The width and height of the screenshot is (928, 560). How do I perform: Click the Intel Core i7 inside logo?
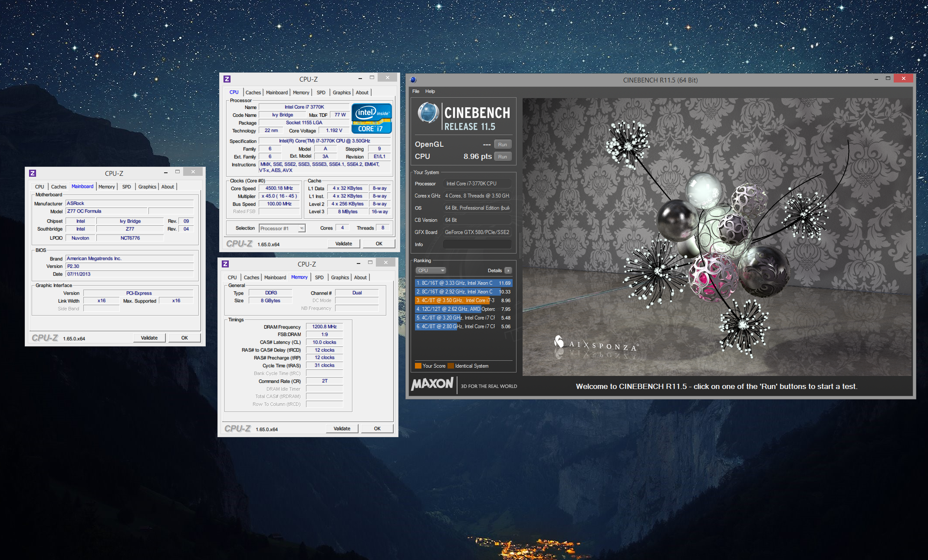click(372, 118)
